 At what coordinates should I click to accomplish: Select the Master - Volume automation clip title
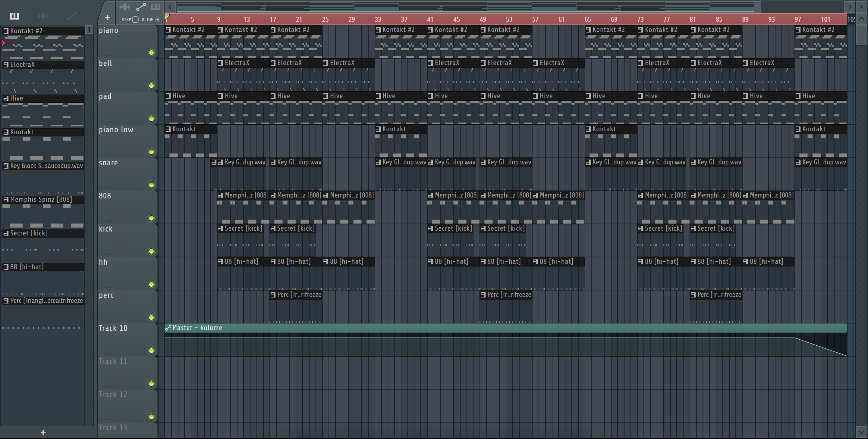point(197,328)
